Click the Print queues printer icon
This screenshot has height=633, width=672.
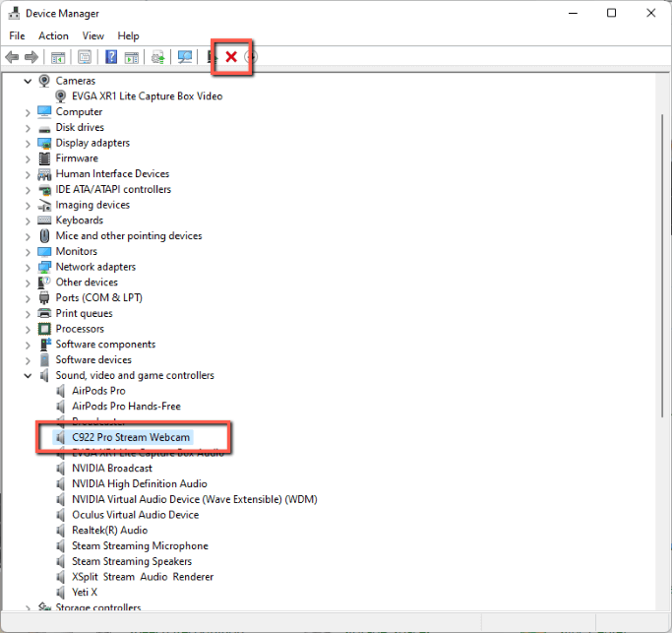pos(44,313)
